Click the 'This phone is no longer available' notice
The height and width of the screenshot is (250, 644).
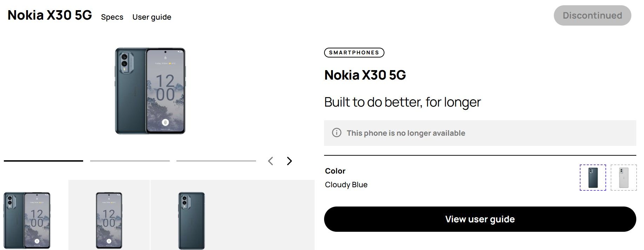coord(406,133)
